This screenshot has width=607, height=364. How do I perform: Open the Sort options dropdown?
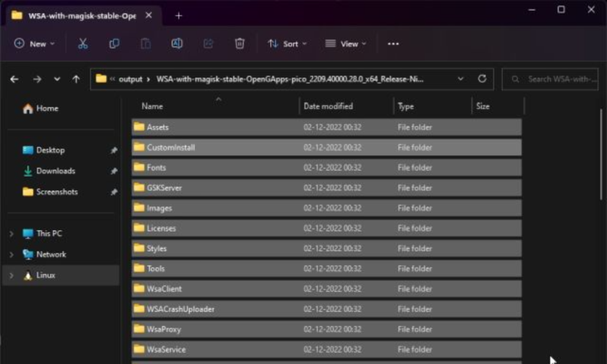click(287, 44)
